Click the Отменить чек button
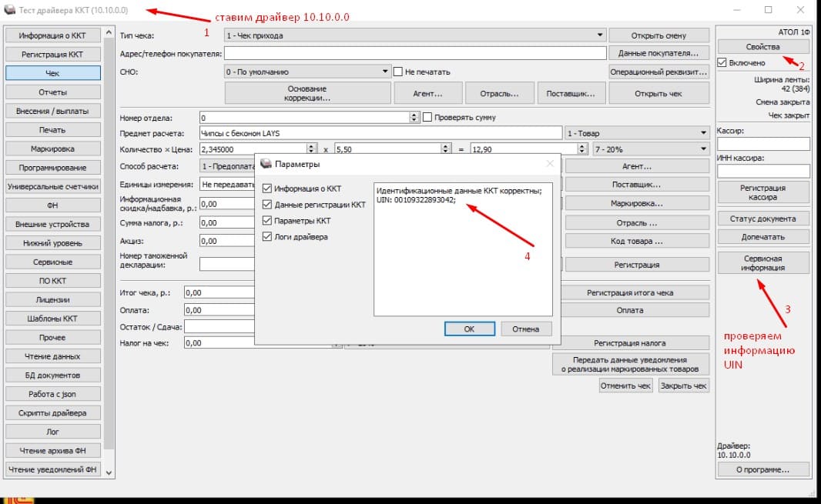Screen dimensions: 821x504 [x=625, y=386]
